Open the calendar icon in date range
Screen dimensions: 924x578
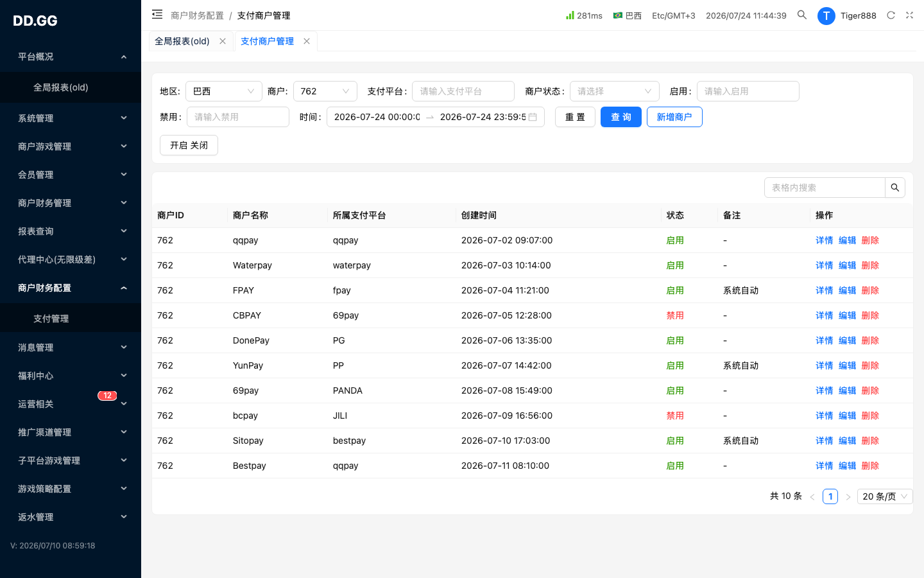(x=533, y=117)
